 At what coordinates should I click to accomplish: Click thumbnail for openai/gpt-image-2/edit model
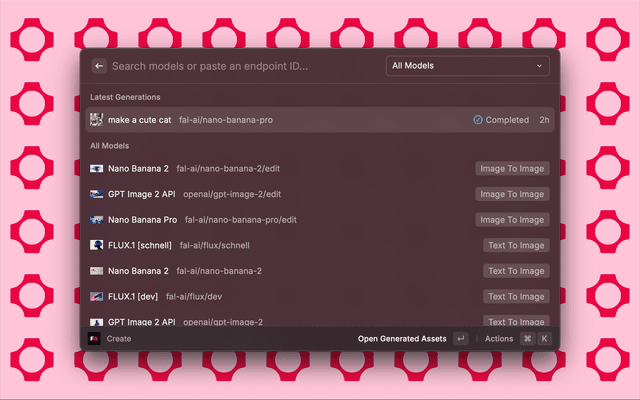(x=96, y=194)
